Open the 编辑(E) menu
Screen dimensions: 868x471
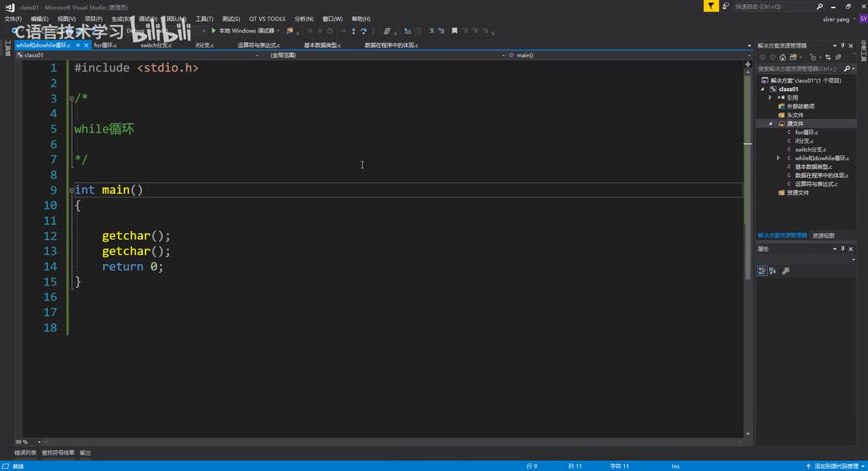pos(39,19)
